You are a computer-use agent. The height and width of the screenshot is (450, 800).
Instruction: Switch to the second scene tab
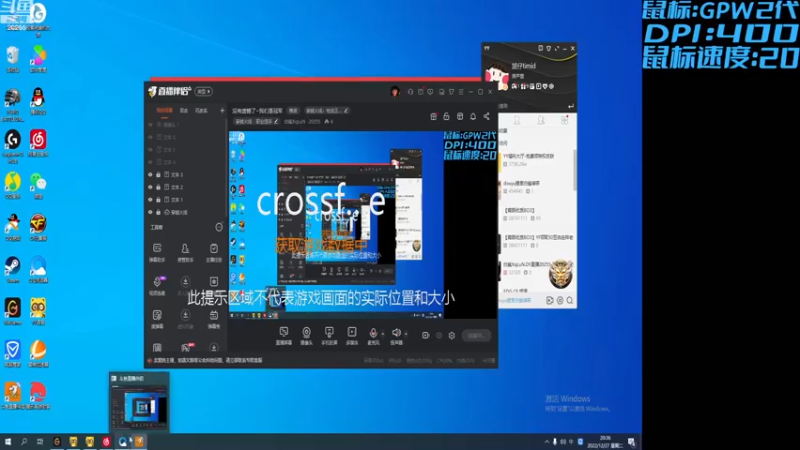pos(184,110)
